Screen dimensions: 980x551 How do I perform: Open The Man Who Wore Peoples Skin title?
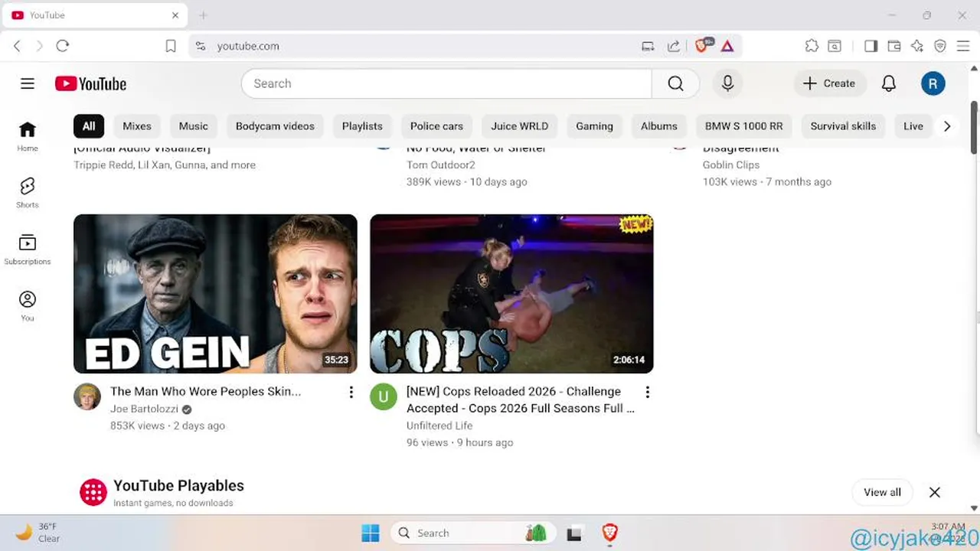click(205, 391)
